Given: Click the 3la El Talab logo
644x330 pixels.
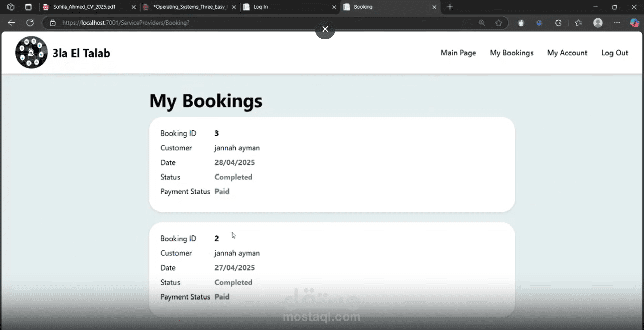Looking at the screenshot, I should point(32,53).
